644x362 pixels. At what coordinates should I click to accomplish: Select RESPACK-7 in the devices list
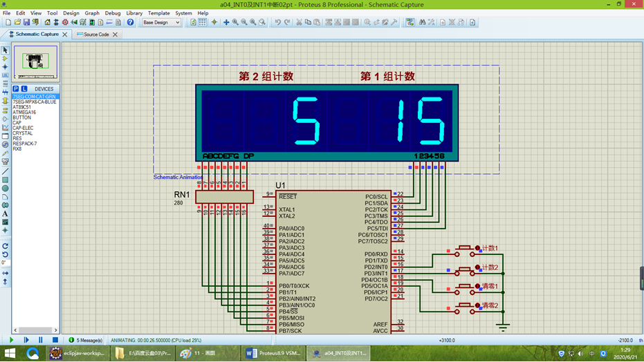tap(25, 144)
